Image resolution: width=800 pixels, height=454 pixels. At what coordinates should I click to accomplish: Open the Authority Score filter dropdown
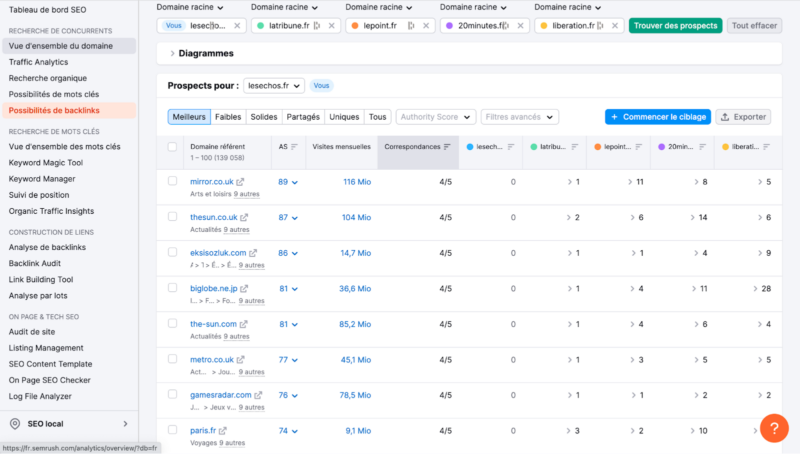click(x=436, y=117)
